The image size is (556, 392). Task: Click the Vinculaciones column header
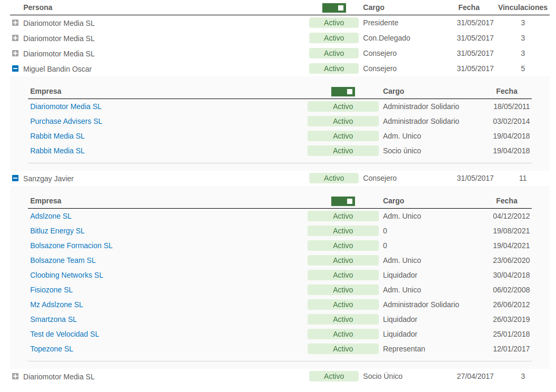coord(522,7)
